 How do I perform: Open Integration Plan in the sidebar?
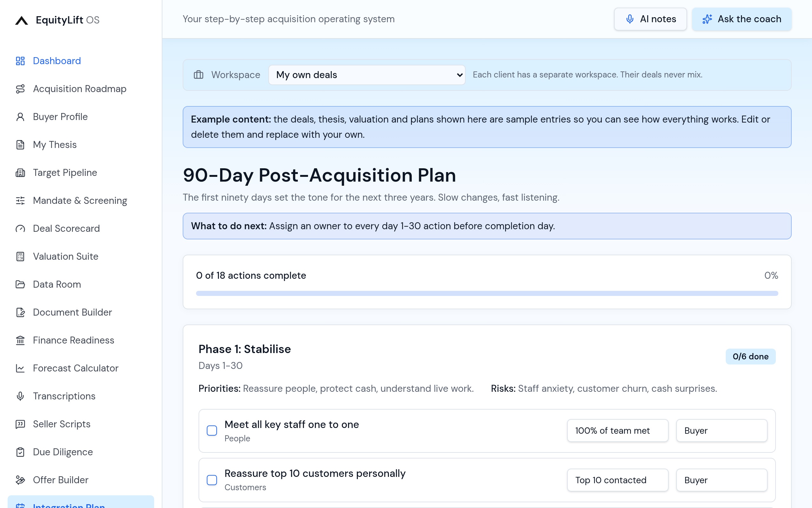(x=81, y=502)
